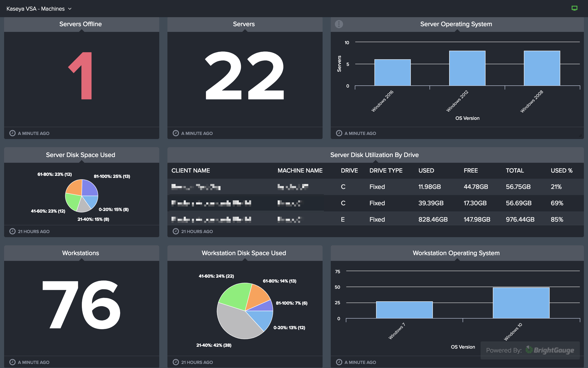Click the clock icon under Server Operating System chart
This screenshot has height=368, width=588.
point(339,133)
